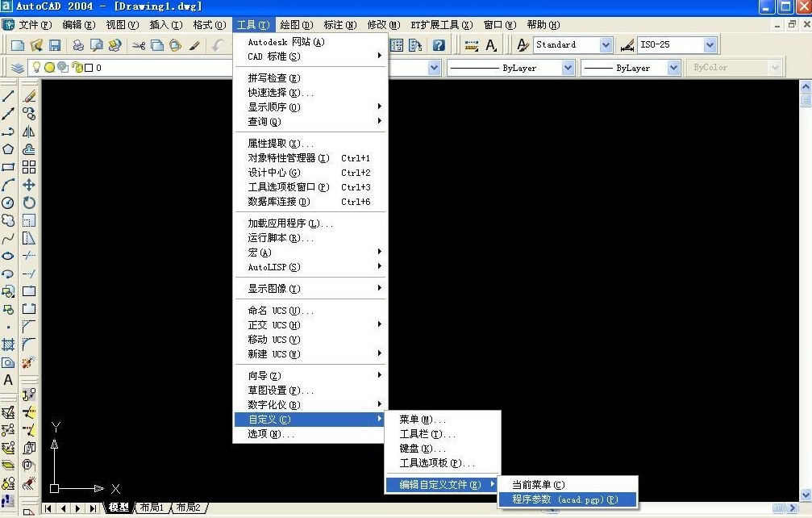Select the Scale tool
812x518 pixels.
pyautogui.click(x=29, y=220)
